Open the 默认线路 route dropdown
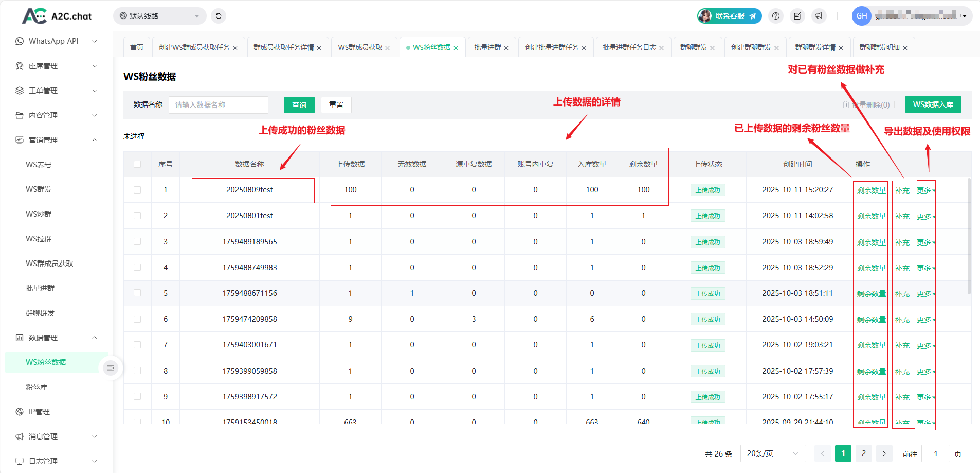Screen dimensions: 980x473 tap(159, 16)
